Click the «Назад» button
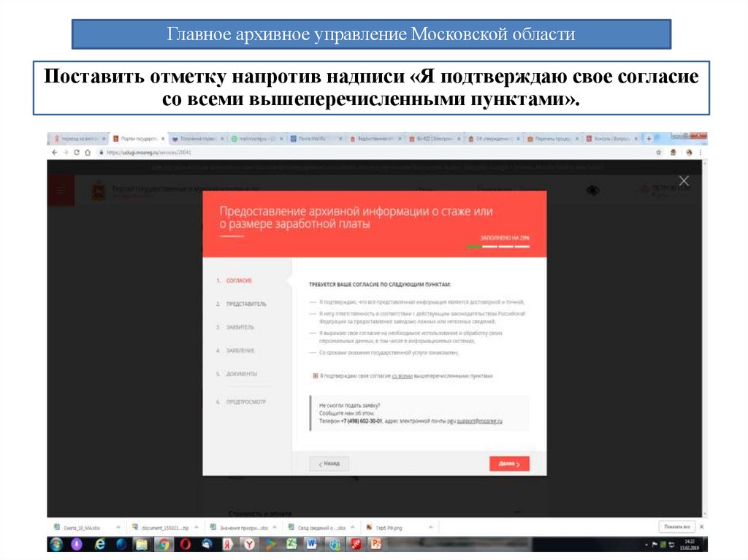This screenshot has height=560, width=748. 329,464
